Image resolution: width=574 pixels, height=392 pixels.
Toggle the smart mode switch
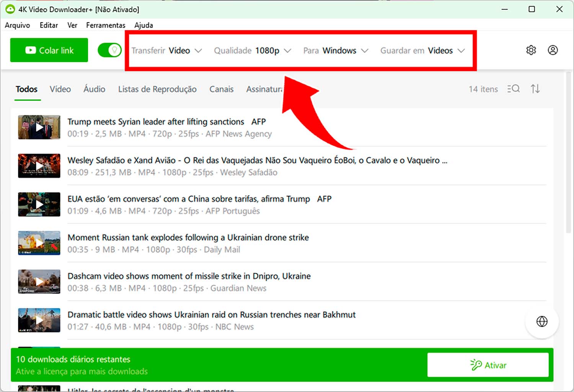(x=109, y=50)
